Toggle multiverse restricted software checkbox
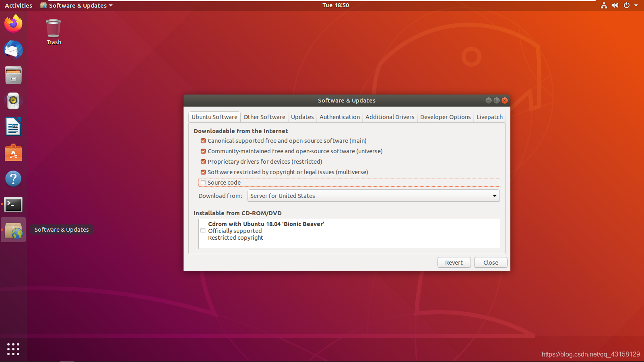The image size is (644, 362). (x=203, y=172)
